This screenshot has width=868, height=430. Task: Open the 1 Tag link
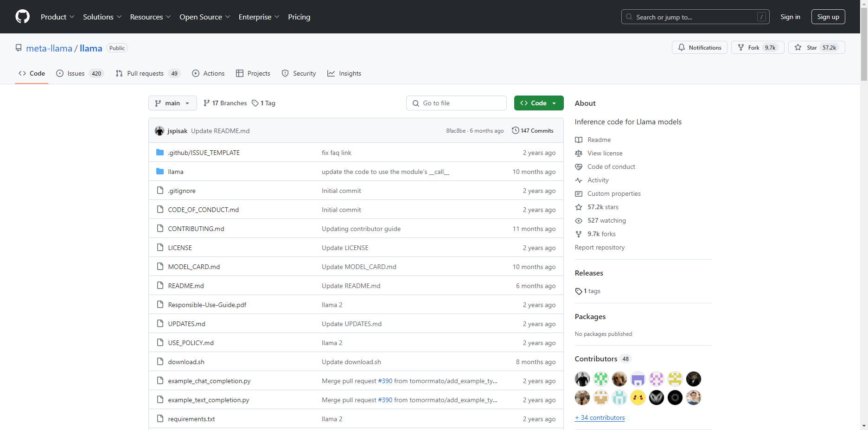(x=263, y=103)
